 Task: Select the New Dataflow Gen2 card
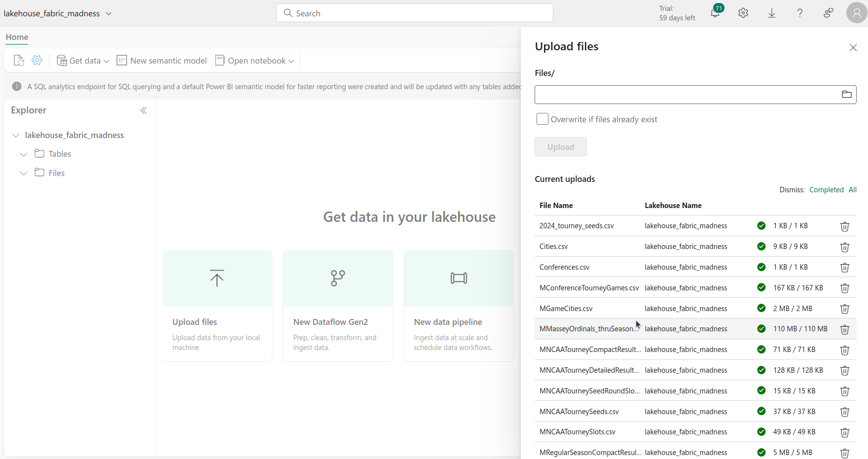point(338,306)
